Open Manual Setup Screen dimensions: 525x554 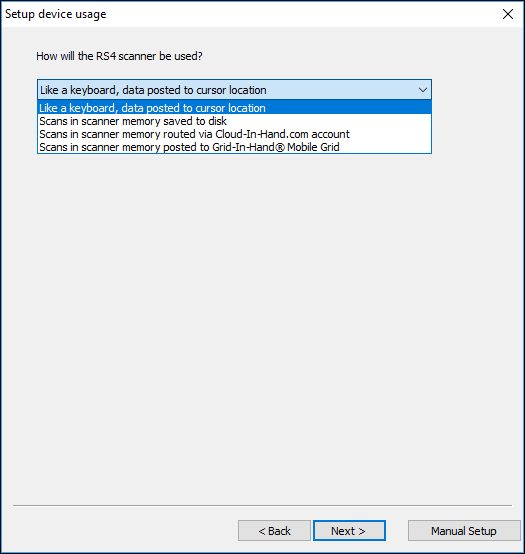pos(464,531)
